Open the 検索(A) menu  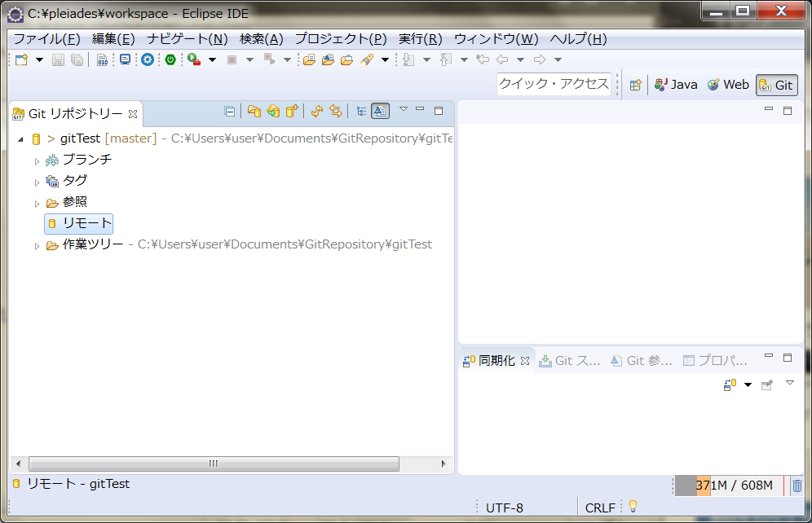click(261, 39)
